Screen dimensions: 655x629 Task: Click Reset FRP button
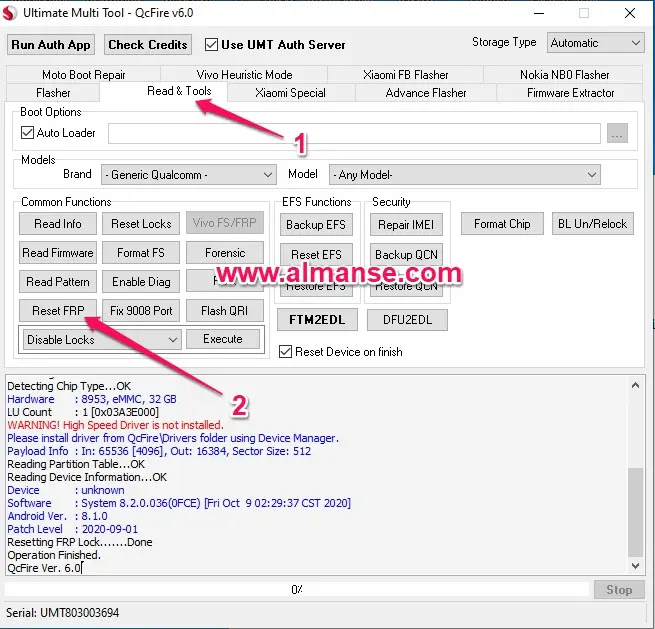click(58, 311)
